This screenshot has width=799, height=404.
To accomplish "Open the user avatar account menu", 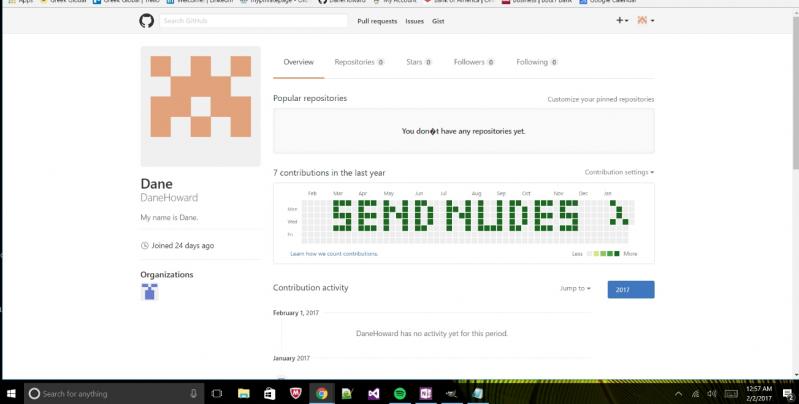I will pyautogui.click(x=645, y=20).
